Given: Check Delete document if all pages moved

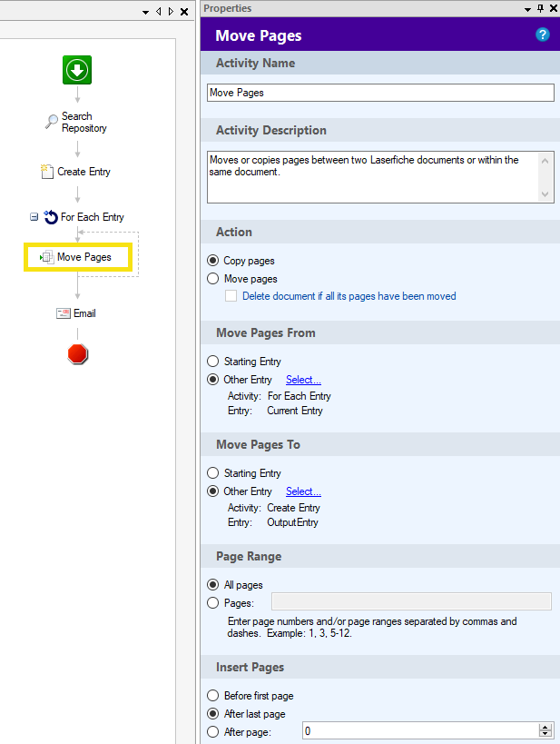Looking at the screenshot, I should pos(231,296).
